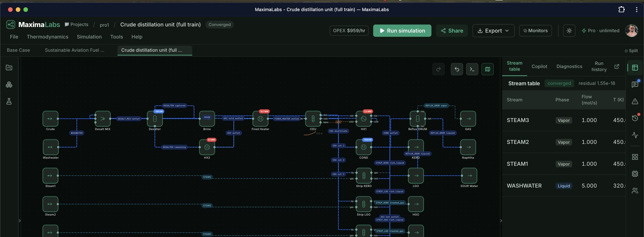Select the SOUR Water outlet node
Screen dimensions: 644x237
469,176
